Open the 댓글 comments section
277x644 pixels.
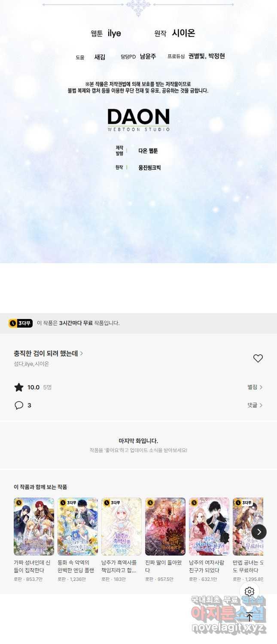tap(255, 405)
